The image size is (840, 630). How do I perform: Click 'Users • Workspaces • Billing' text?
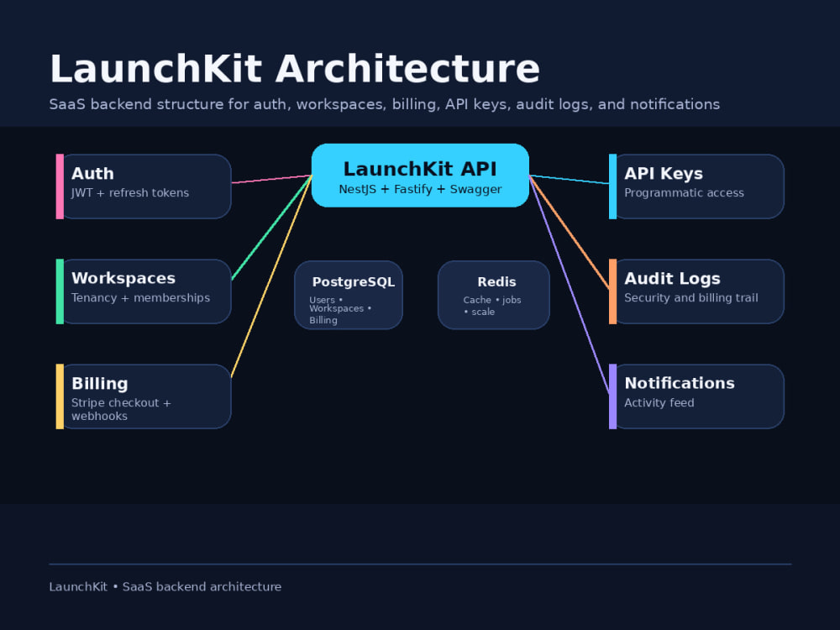[x=340, y=310]
